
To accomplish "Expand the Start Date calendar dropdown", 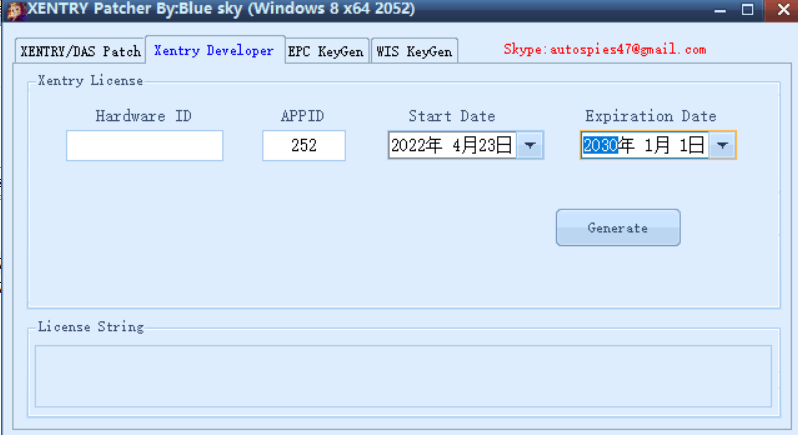I will click(531, 146).
